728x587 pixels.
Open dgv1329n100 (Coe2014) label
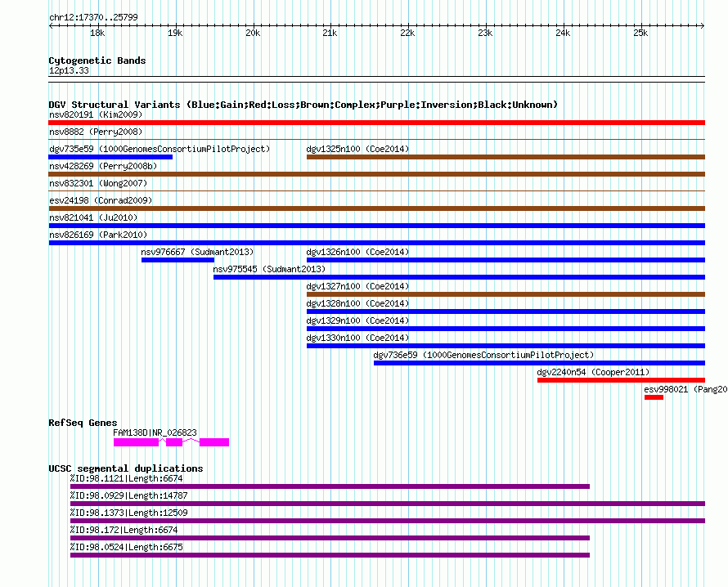357,320
